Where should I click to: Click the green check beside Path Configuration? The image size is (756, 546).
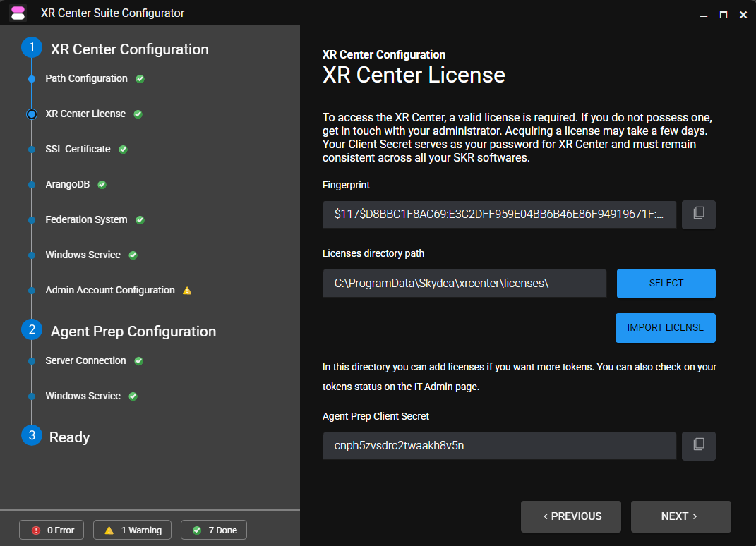(x=140, y=79)
